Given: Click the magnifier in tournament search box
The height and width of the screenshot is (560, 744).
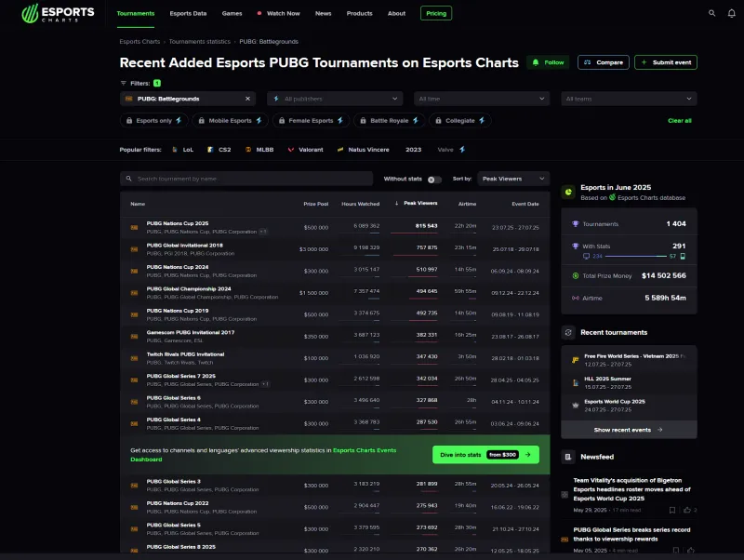Looking at the screenshot, I should [128, 179].
